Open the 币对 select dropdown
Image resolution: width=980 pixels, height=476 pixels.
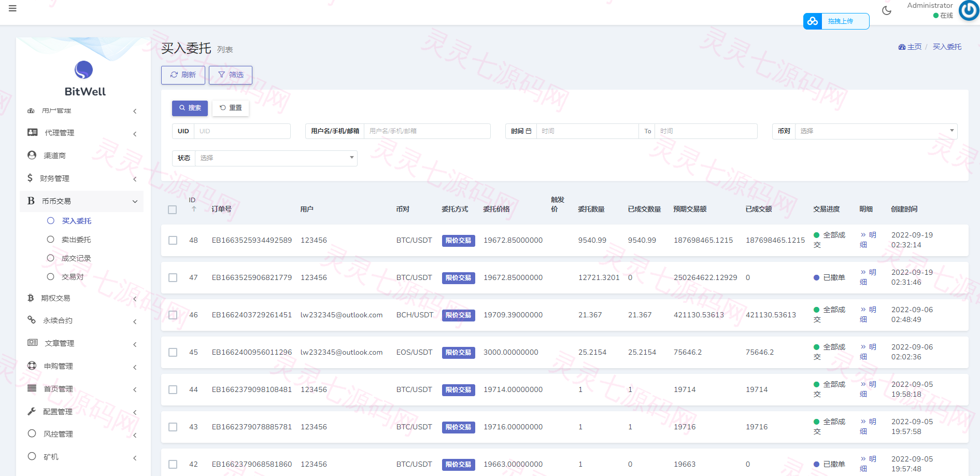click(876, 131)
